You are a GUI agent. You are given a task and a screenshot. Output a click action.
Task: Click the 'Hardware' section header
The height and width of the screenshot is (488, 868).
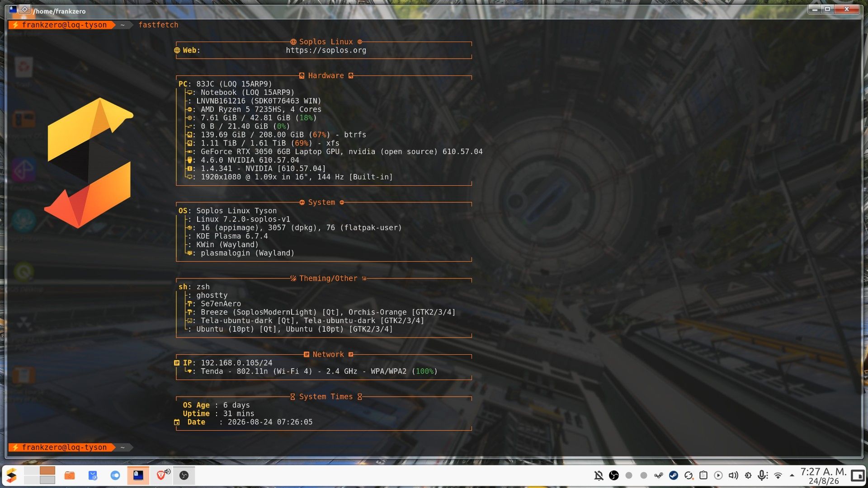tap(326, 76)
